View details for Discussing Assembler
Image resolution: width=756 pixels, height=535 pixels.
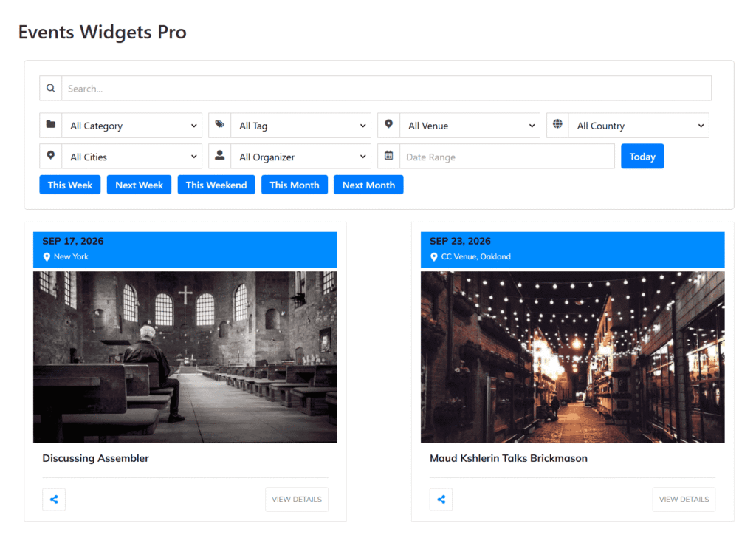tap(297, 500)
